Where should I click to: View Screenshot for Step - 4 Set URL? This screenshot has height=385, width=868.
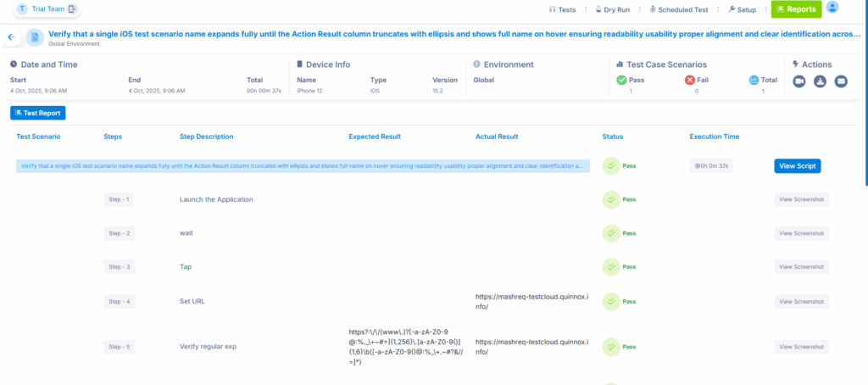pos(801,301)
